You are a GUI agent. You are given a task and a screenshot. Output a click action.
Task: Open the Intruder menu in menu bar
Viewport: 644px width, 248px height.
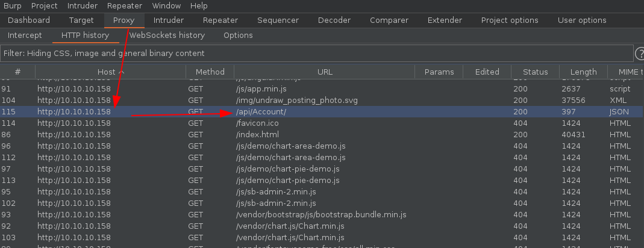pyautogui.click(x=82, y=5)
